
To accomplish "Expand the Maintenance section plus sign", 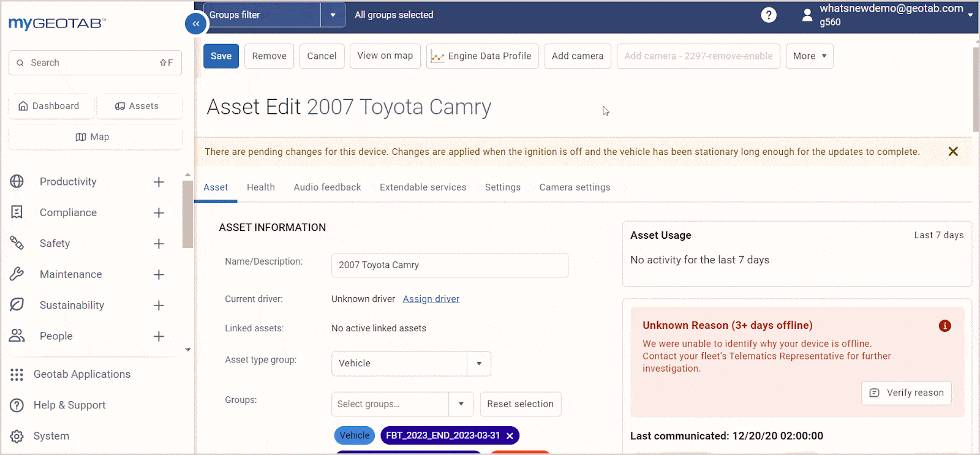I will click(x=159, y=274).
